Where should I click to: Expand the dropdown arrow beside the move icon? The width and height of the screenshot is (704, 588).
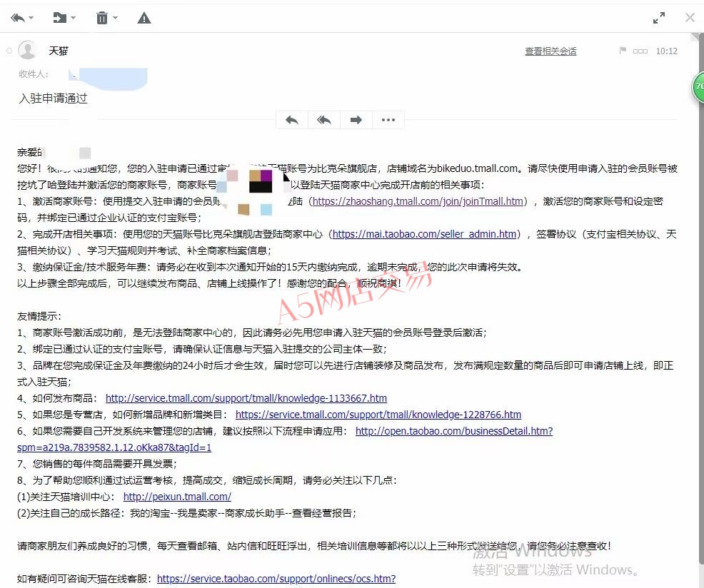click(73, 18)
